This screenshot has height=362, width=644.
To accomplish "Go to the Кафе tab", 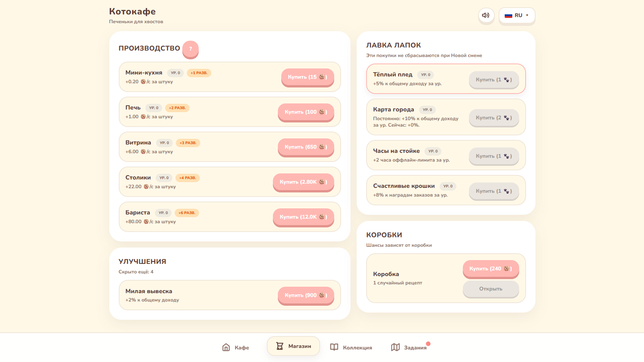I will (x=236, y=348).
